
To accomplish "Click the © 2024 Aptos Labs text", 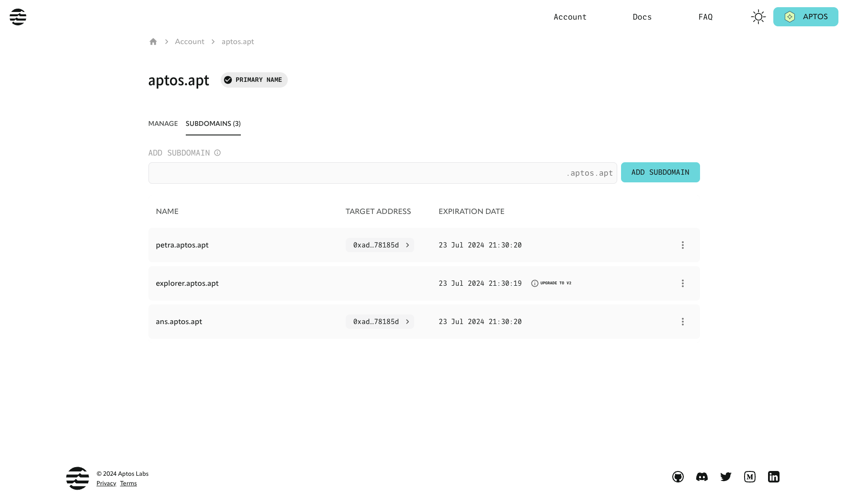I will point(123,474).
